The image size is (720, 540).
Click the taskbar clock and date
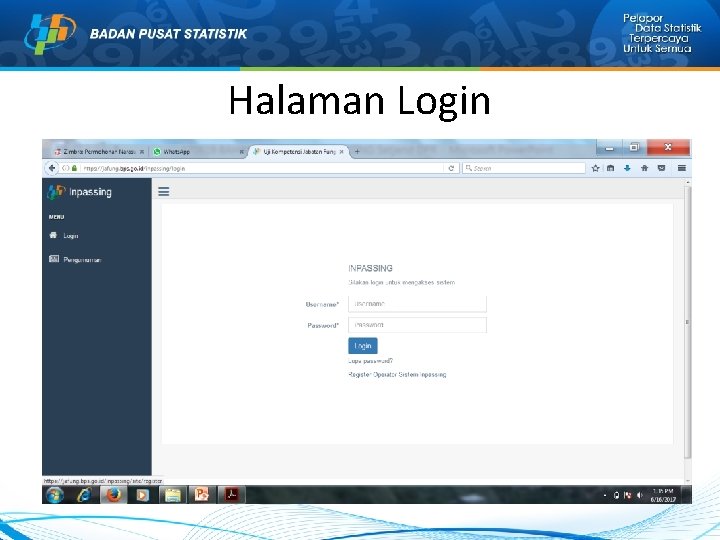coord(663,495)
